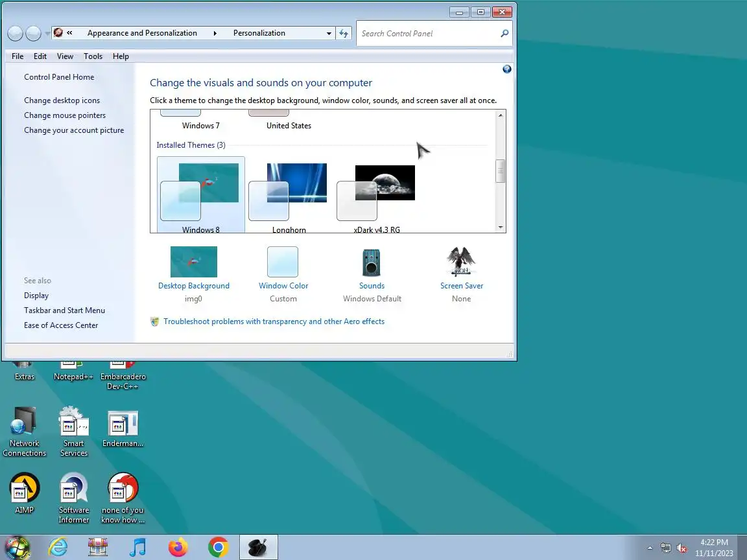Viewport: 747px width, 560px height.
Task: Click the active Personalization taskbar button
Action: pos(258,548)
